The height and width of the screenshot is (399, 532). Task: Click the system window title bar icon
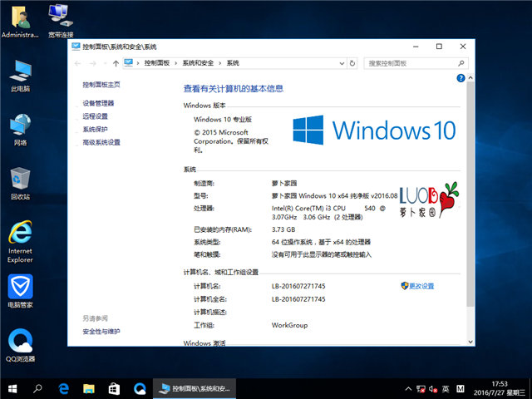[x=76, y=47]
